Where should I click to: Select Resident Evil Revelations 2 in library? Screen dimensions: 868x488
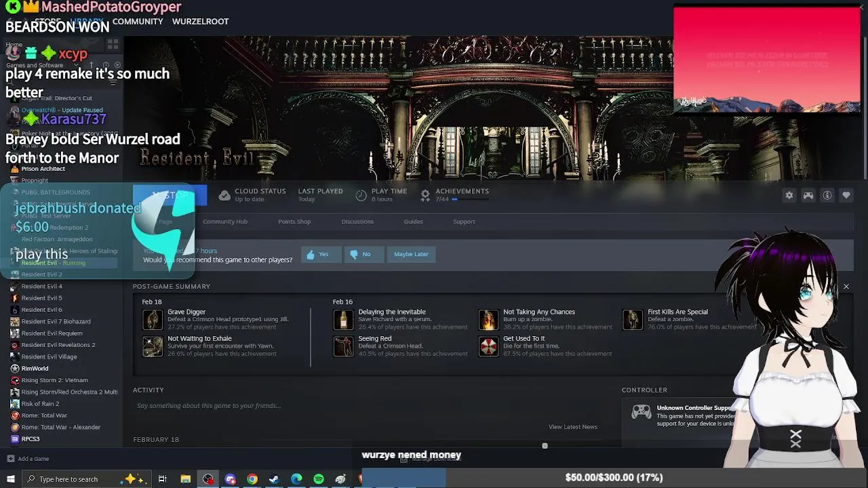pyautogui.click(x=58, y=345)
